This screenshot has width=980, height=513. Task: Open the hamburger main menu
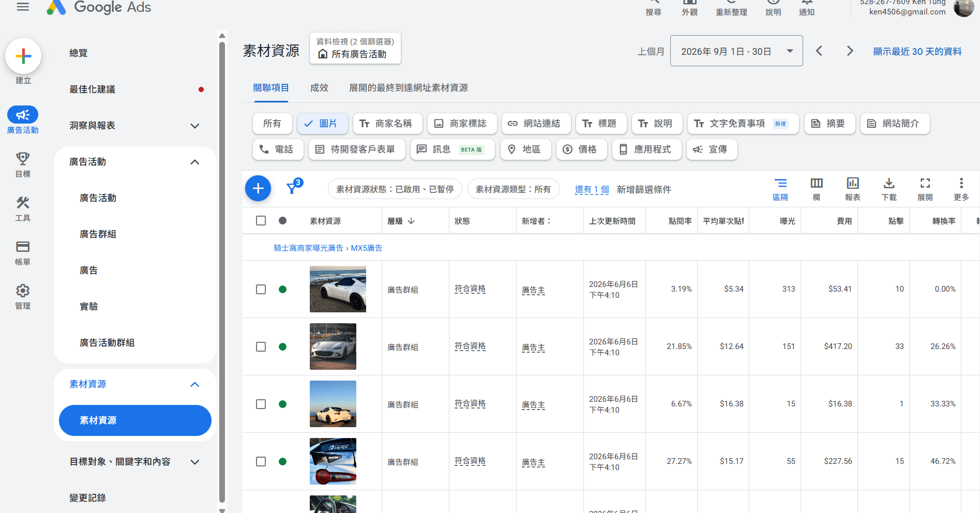(x=23, y=7)
